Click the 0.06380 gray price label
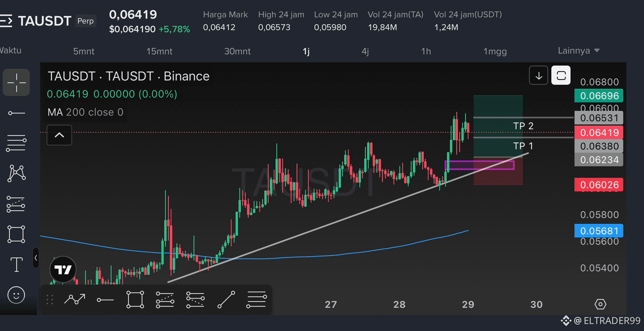 click(x=599, y=146)
